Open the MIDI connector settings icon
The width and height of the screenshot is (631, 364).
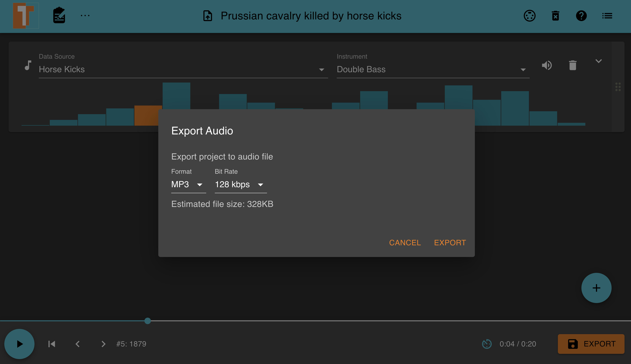[x=530, y=16]
